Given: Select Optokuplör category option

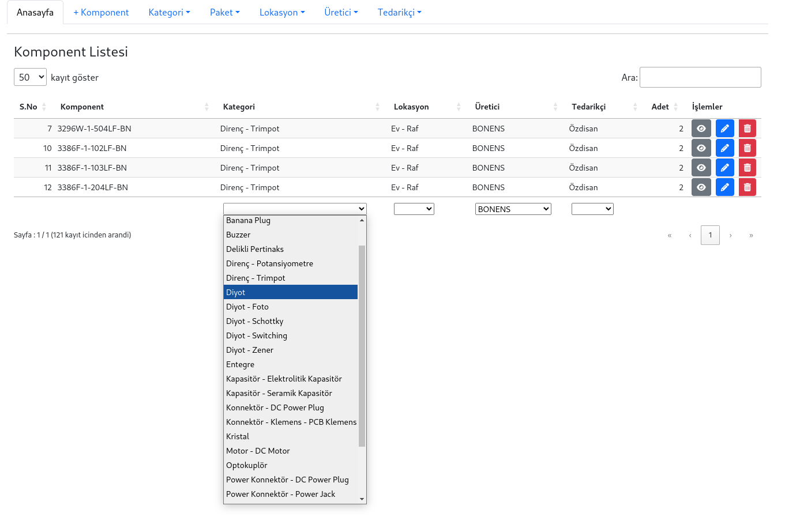Looking at the screenshot, I should [291, 465].
